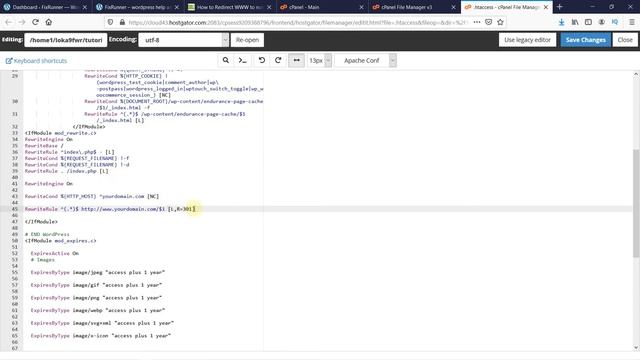Screen dimensions: 640x360
Task: Go forward in browser history
Action: coord(22,22)
